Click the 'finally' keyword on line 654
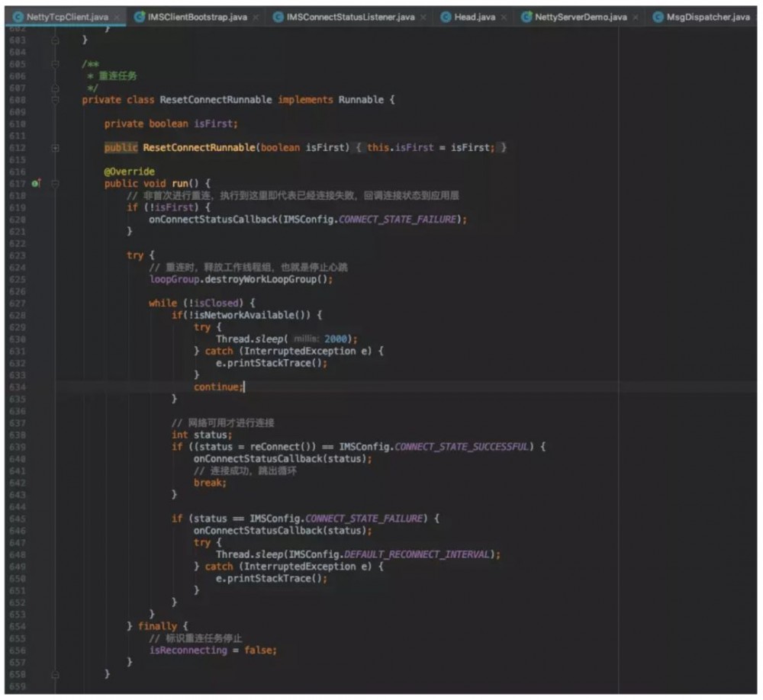 (x=158, y=626)
